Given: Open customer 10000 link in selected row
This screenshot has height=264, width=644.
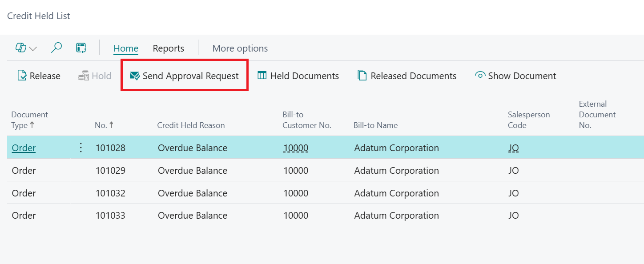Looking at the screenshot, I should coord(296,148).
